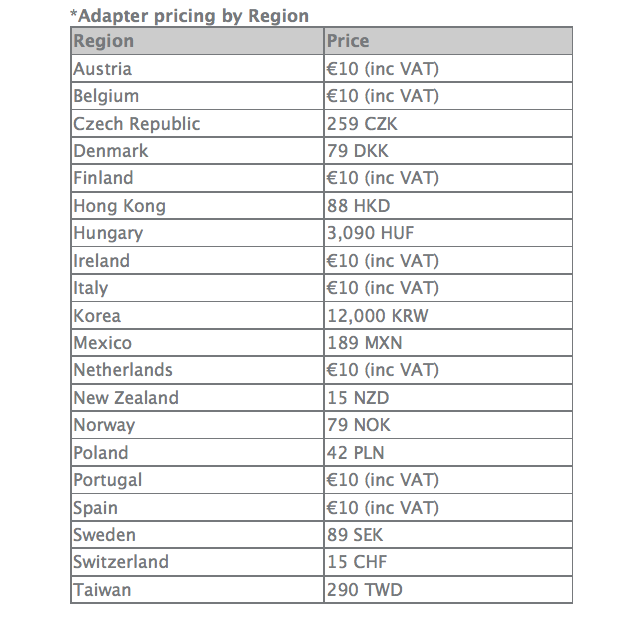
Task: Click the Hong Kong row label
Action: [x=119, y=206]
